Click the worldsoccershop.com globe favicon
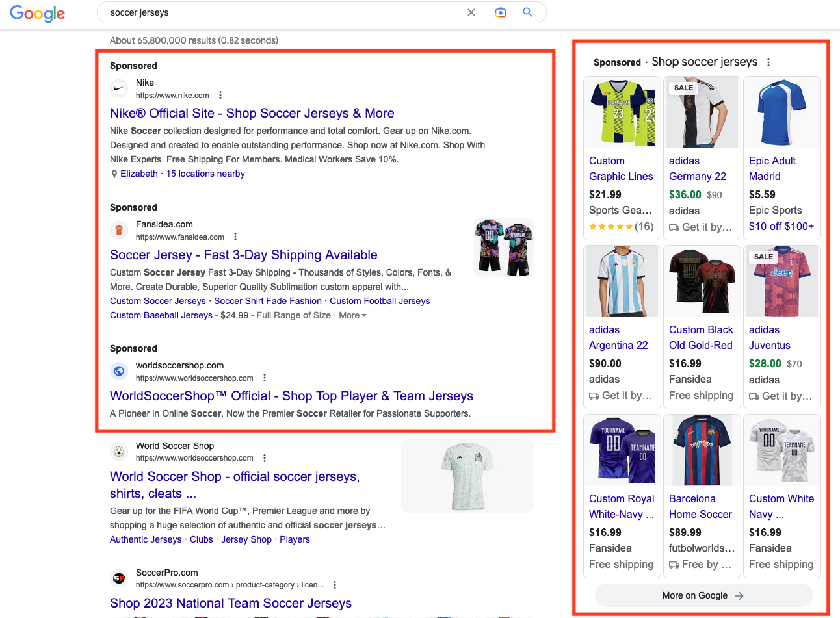 (x=118, y=371)
